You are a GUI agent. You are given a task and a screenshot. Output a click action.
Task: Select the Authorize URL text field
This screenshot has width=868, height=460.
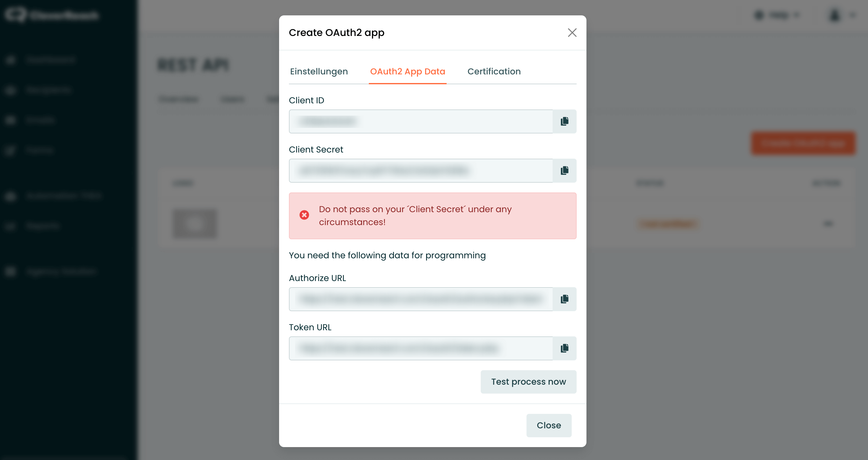point(420,299)
